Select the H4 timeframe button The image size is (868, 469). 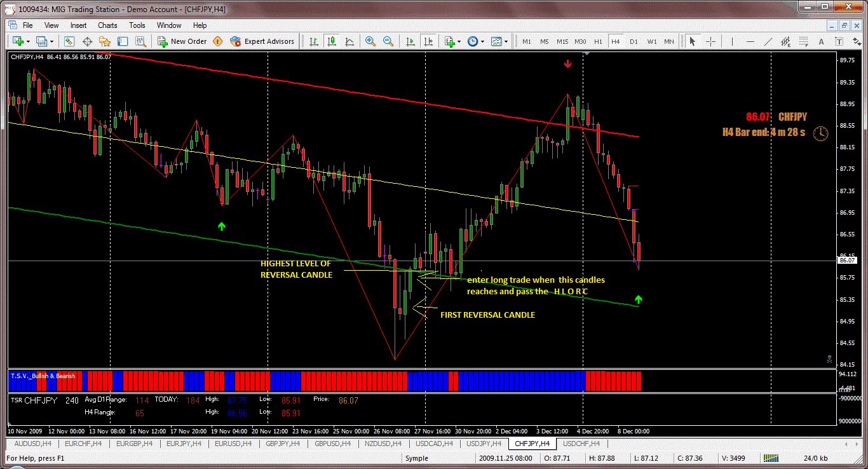click(x=616, y=41)
